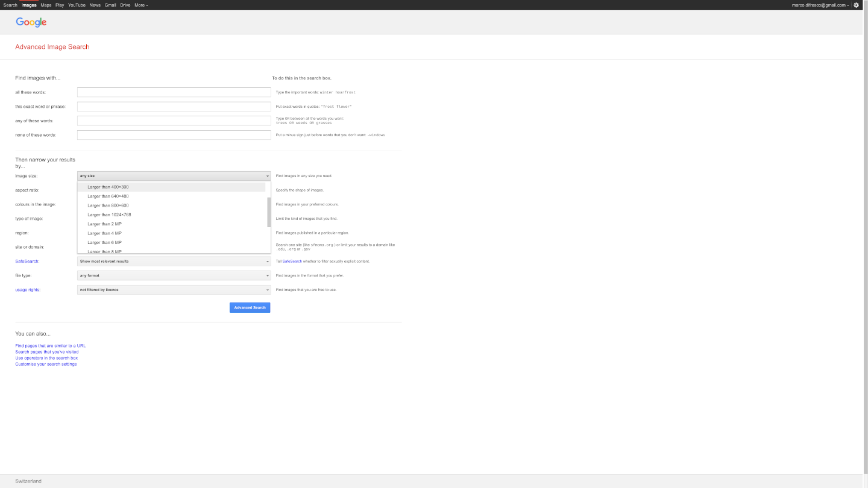Focus the 'this exact word or phrase' field

coord(174,107)
